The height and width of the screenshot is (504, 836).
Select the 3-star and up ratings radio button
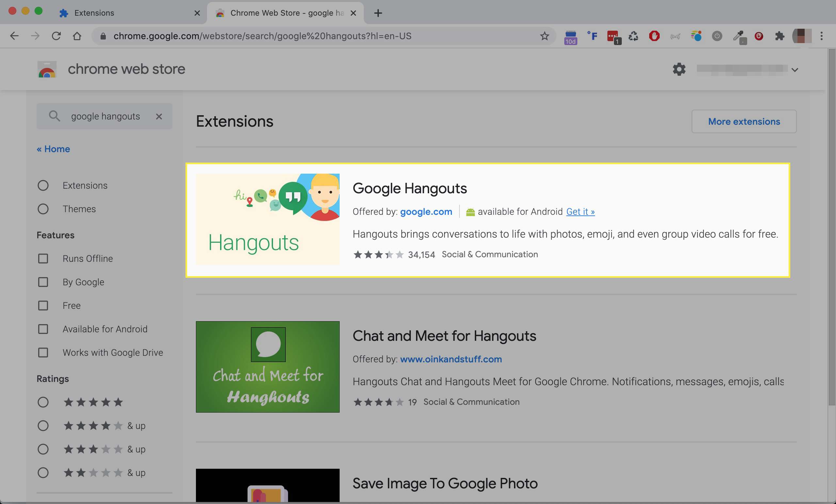(43, 449)
